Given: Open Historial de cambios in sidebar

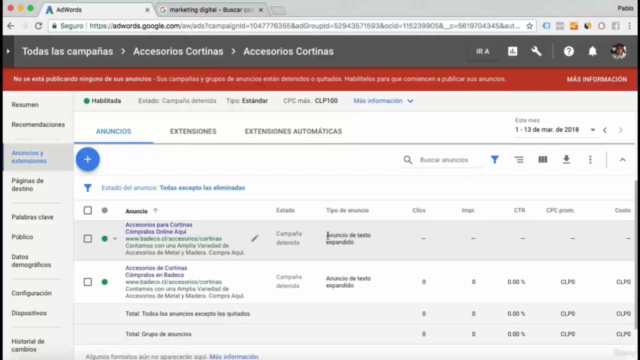Looking at the screenshot, I should pos(28,345).
